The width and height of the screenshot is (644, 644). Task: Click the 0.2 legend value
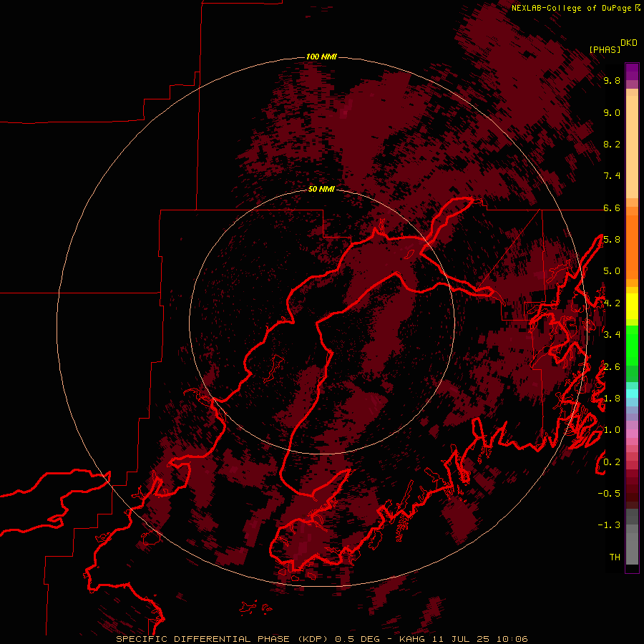point(612,462)
